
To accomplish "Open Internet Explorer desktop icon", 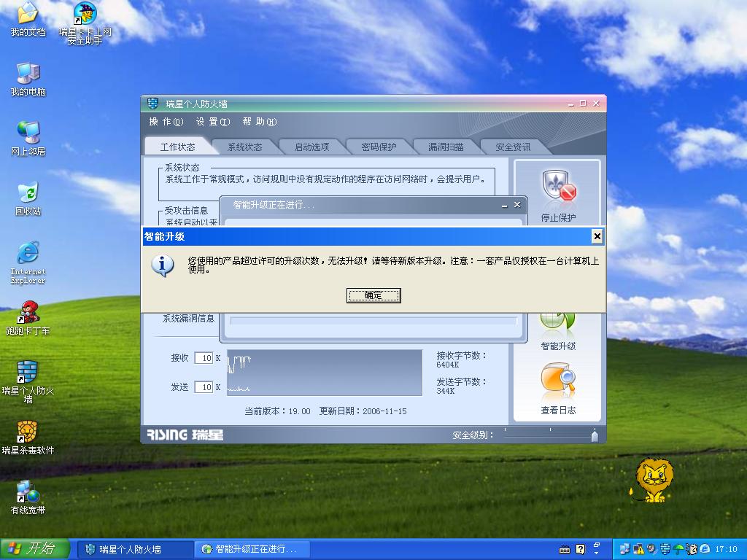I will point(28,262).
